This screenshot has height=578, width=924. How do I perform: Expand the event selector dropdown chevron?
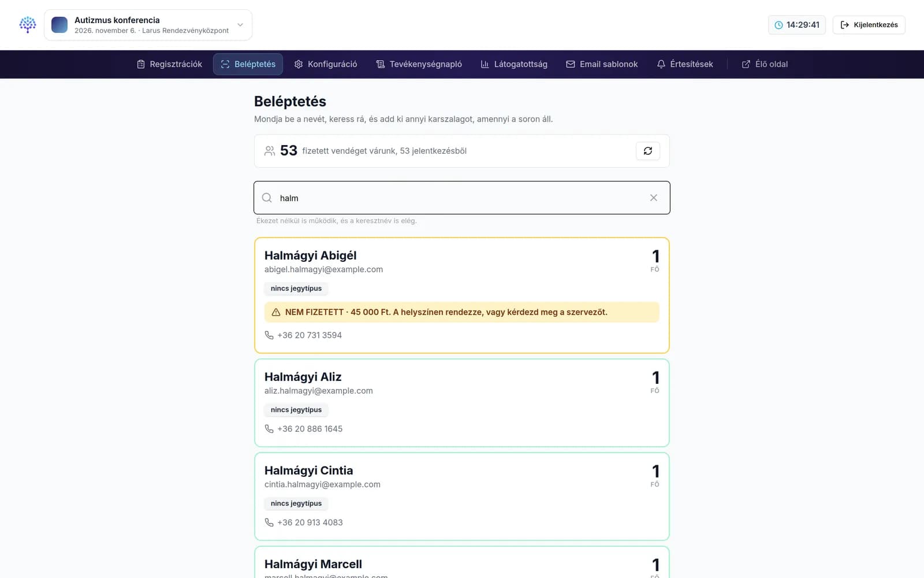pyautogui.click(x=240, y=25)
